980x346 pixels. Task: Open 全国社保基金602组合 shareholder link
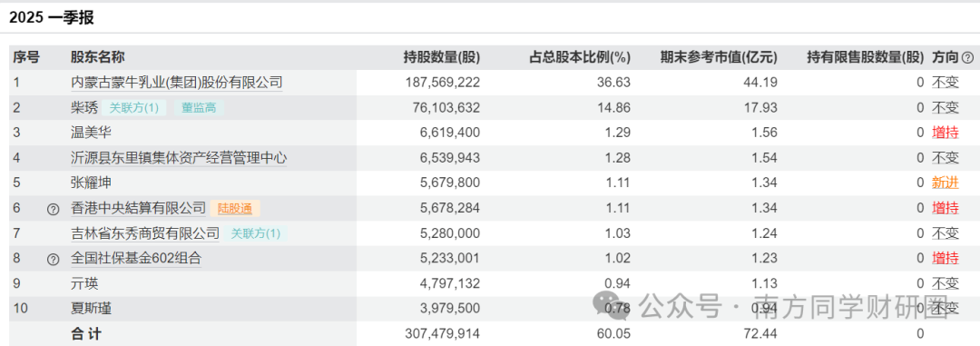coord(136,258)
